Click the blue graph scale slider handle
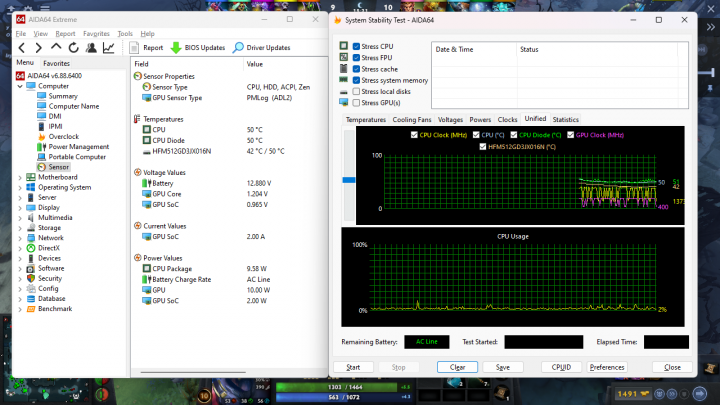 (x=349, y=180)
